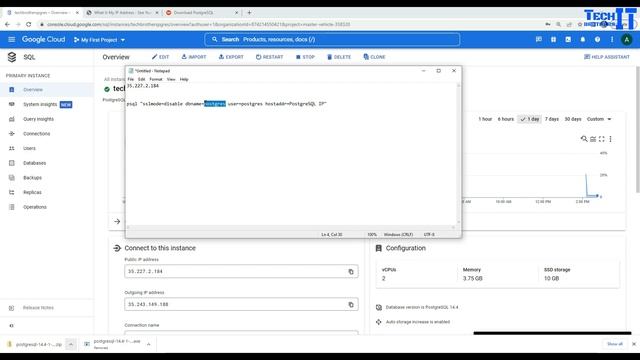Focus the Search products and resources field

coord(332,40)
